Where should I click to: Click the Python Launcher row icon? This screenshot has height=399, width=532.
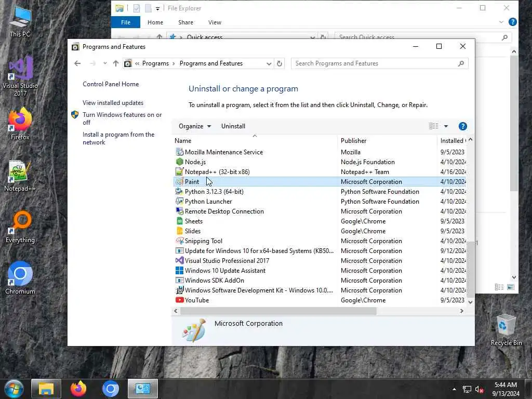(x=179, y=201)
